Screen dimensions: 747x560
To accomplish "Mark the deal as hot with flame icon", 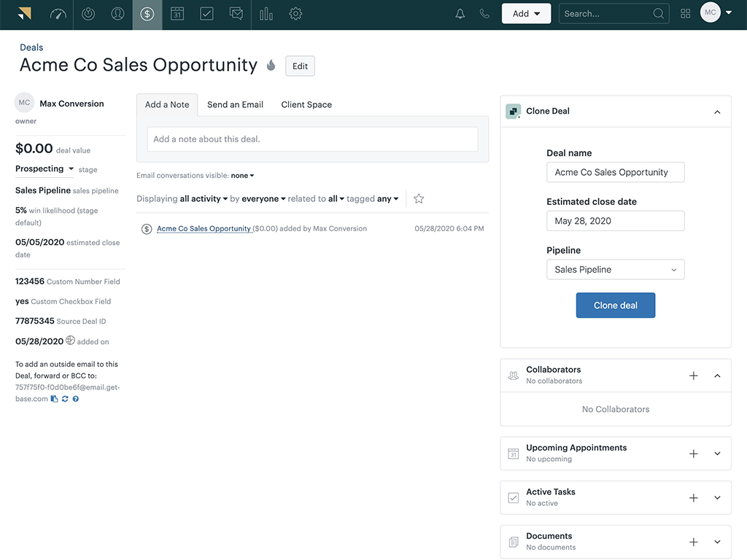I will coord(271,66).
